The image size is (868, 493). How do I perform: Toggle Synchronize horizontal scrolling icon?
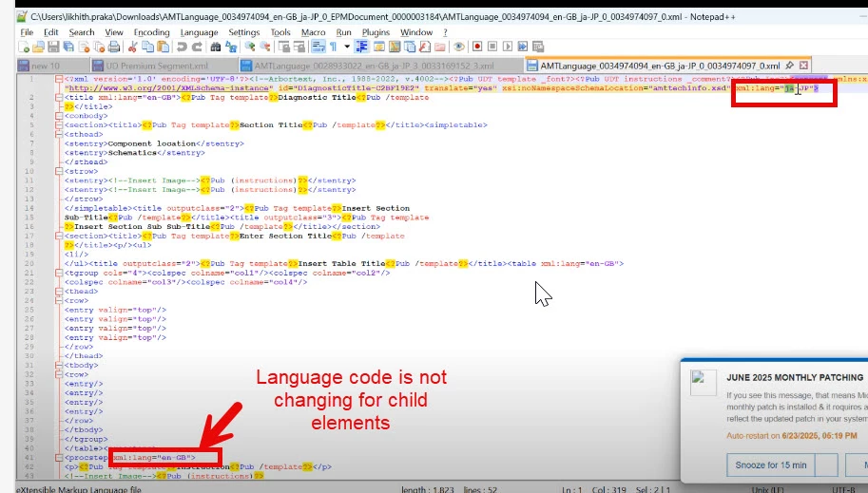(x=299, y=47)
